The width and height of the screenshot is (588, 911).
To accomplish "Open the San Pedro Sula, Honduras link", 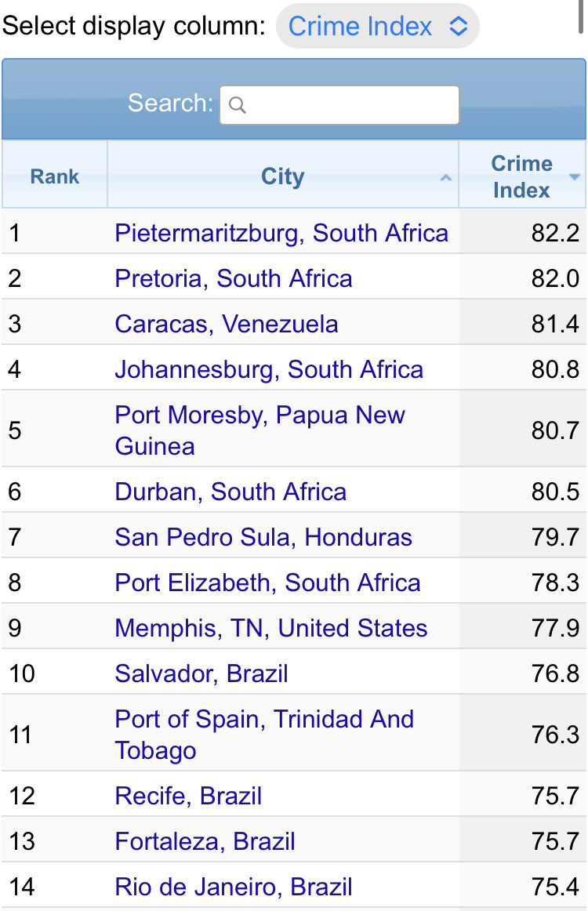I will pyautogui.click(x=263, y=537).
